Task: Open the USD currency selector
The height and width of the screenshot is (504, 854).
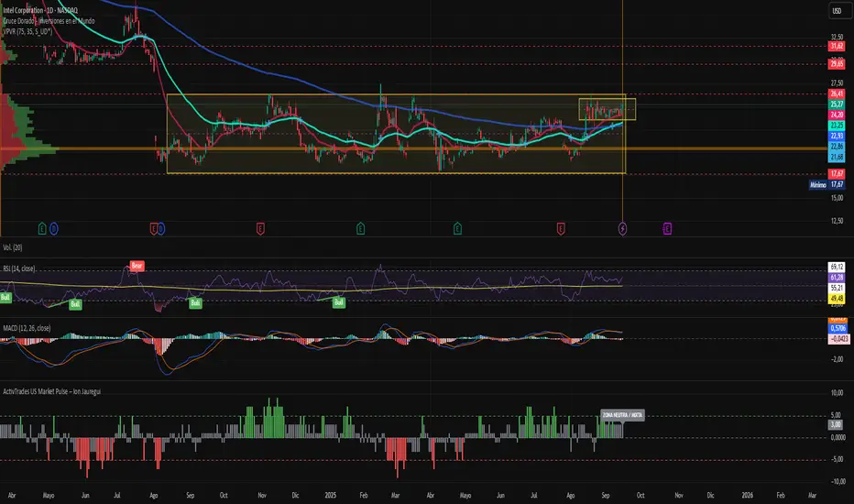Action: tap(838, 11)
